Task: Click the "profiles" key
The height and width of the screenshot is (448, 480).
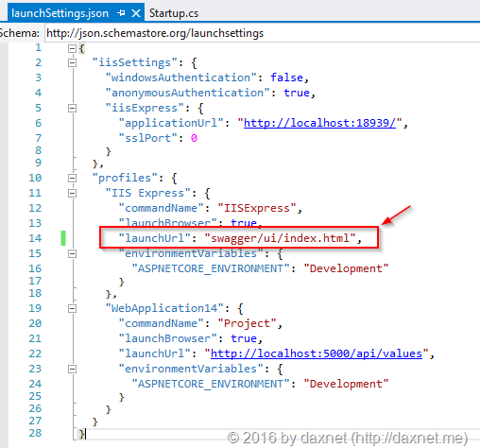Action: [x=125, y=178]
